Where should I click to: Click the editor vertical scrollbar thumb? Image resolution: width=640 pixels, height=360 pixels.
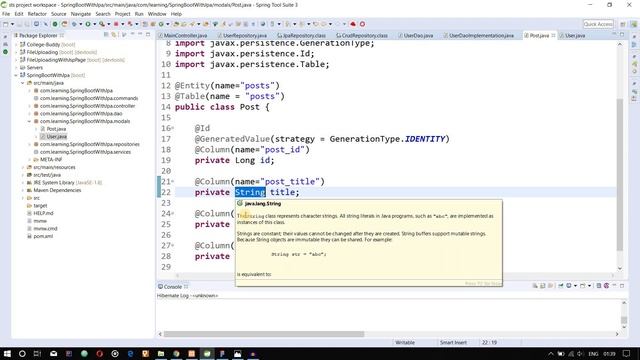(x=620, y=174)
